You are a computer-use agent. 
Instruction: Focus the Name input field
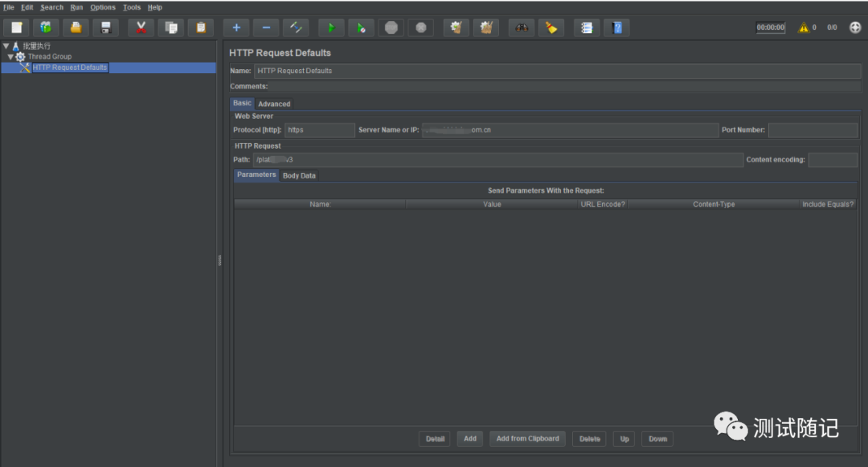tap(558, 71)
